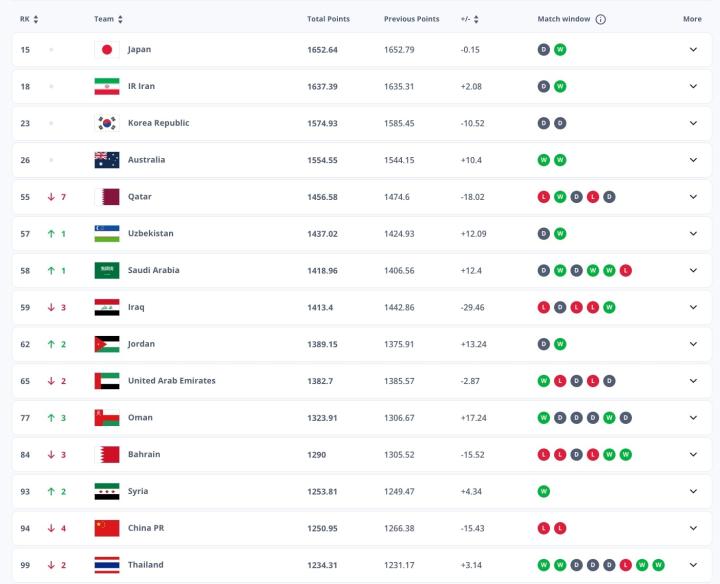
Task: Click the China PR flag icon
Action: [107, 528]
